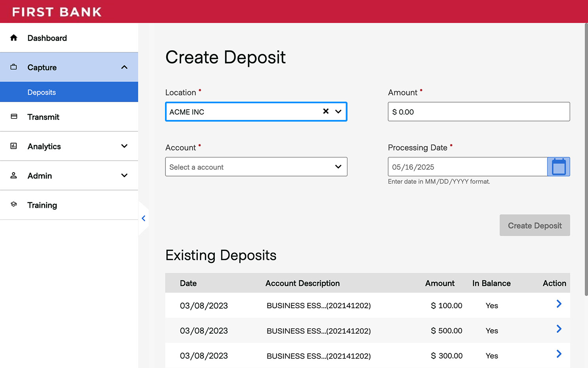This screenshot has width=588, height=368.
Task: Open the $ 300.00 deposit row arrow
Action: click(559, 354)
